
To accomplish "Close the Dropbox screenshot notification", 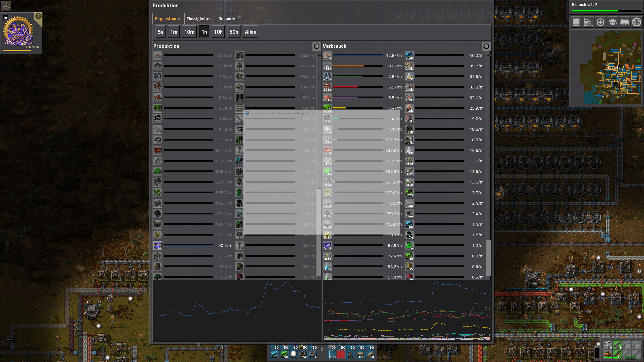I will coord(397,113).
